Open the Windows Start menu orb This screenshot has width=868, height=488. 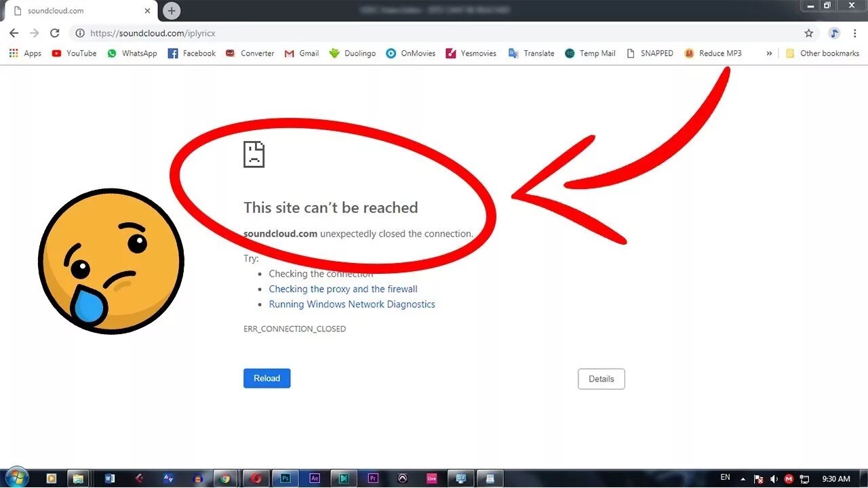click(17, 477)
